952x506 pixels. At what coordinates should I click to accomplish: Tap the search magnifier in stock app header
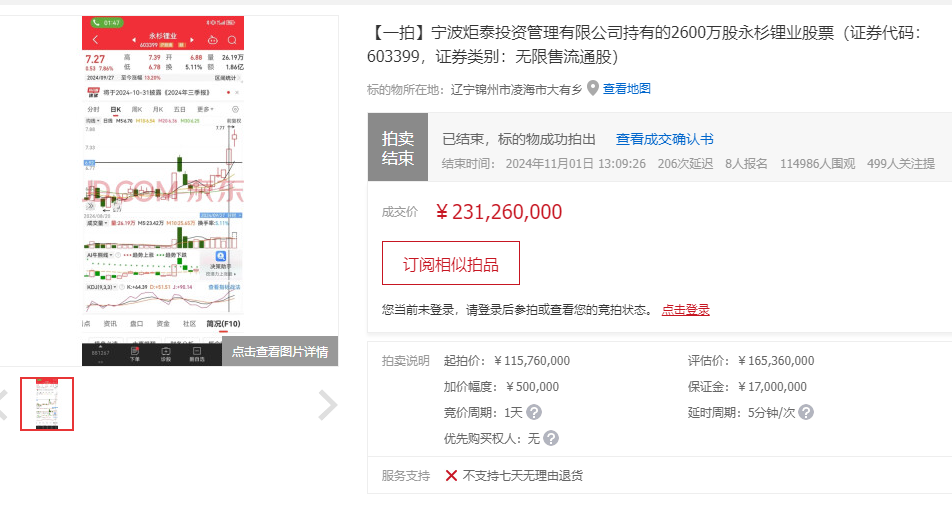tap(232, 40)
